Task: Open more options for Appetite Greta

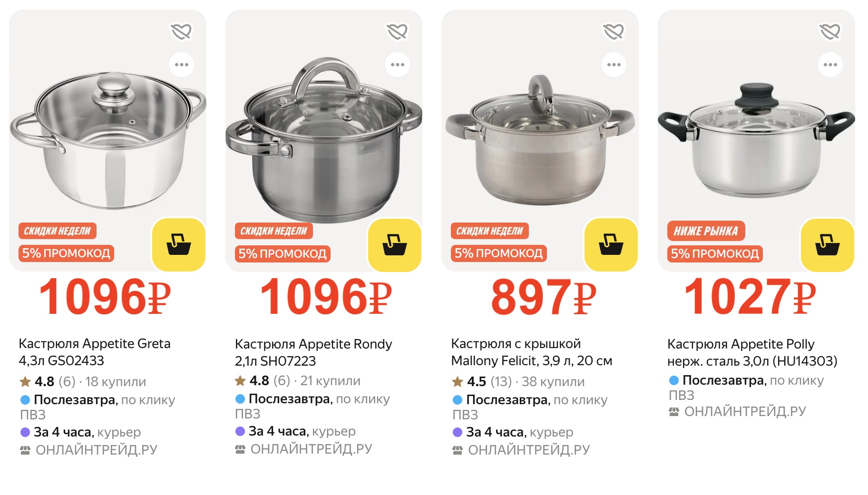Action: click(182, 65)
